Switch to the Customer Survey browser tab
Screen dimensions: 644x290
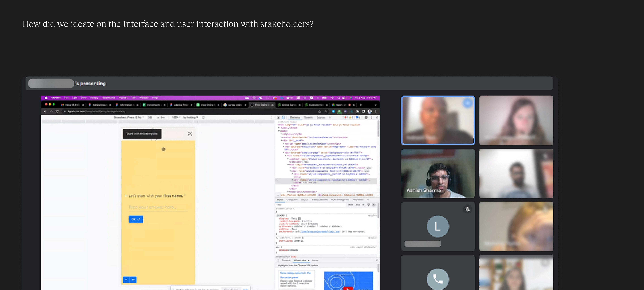(x=316, y=105)
